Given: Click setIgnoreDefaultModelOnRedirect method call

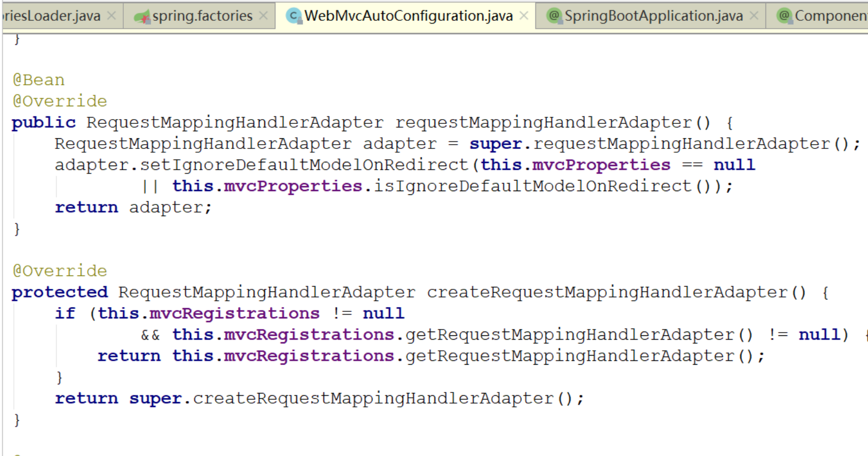Looking at the screenshot, I should [x=304, y=165].
